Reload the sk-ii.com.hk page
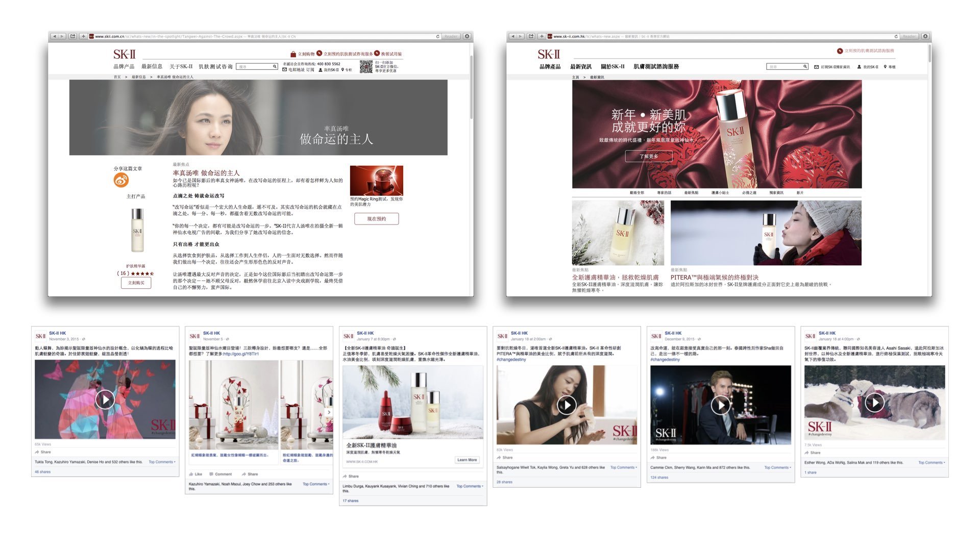The image size is (980, 551). pos(896,36)
